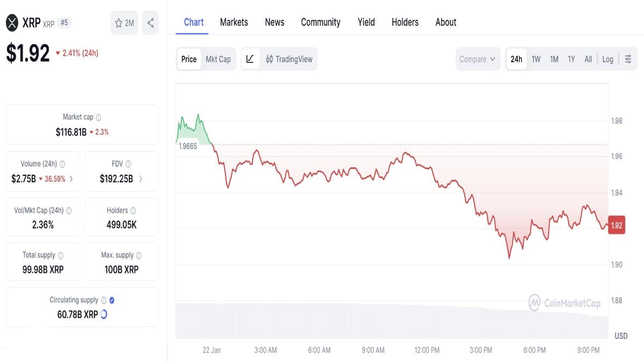Click the 12:00 PM time axis label
This screenshot has height=362, width=644.
427,350
